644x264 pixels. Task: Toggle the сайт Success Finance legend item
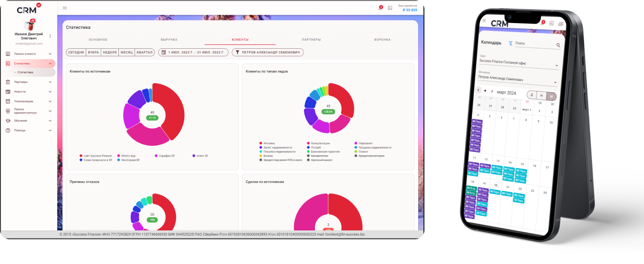(x=96, y=156)
